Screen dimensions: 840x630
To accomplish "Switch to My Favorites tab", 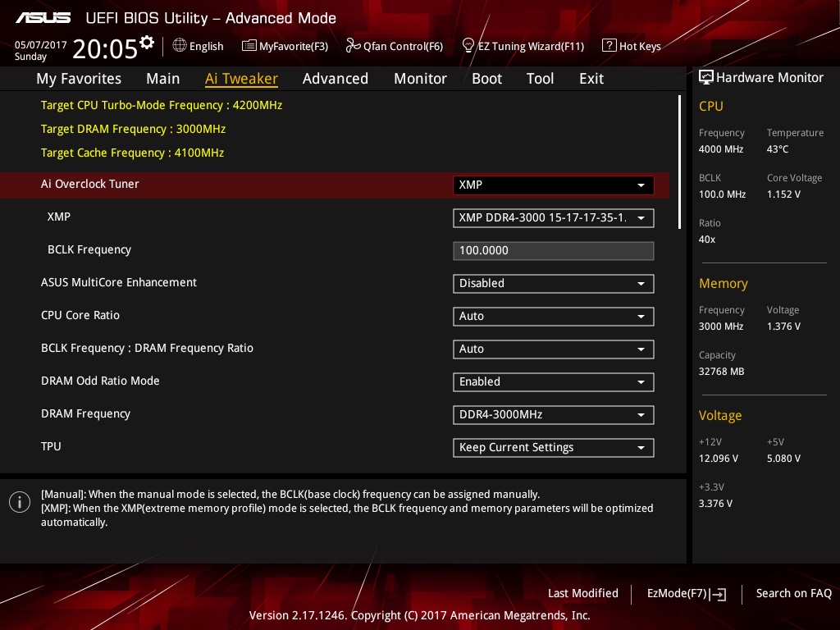I will (79, 79).
